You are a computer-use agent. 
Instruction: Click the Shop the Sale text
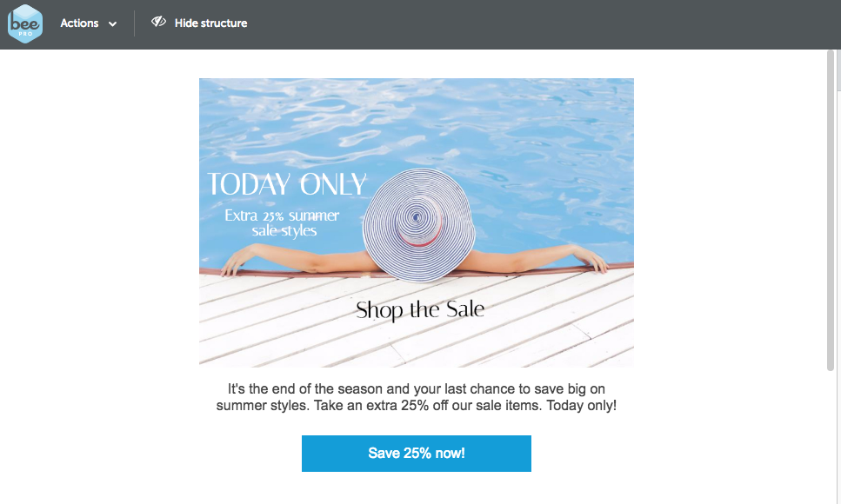(x=420, y=310)
